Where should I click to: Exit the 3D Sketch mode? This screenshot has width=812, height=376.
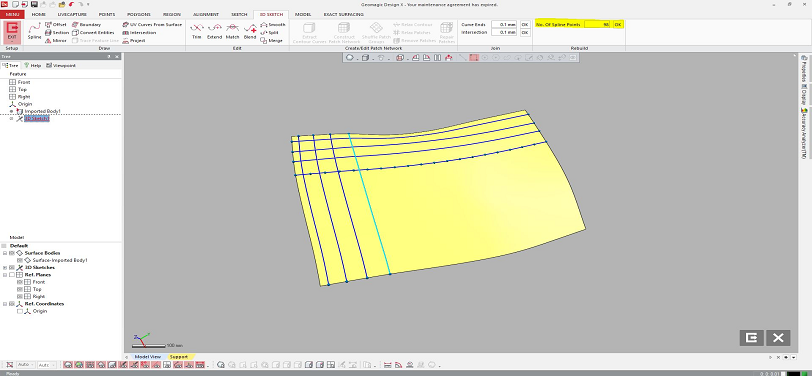click(x=12, y=32)
